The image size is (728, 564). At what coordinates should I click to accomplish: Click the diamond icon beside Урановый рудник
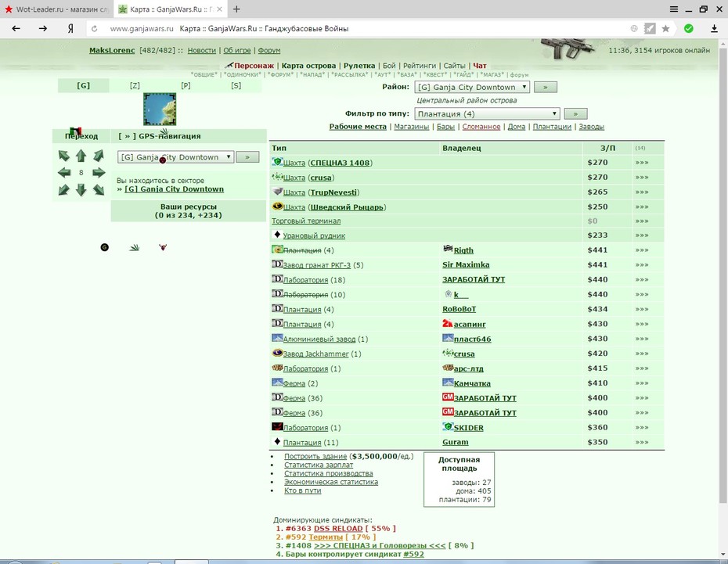pos(277,234)
